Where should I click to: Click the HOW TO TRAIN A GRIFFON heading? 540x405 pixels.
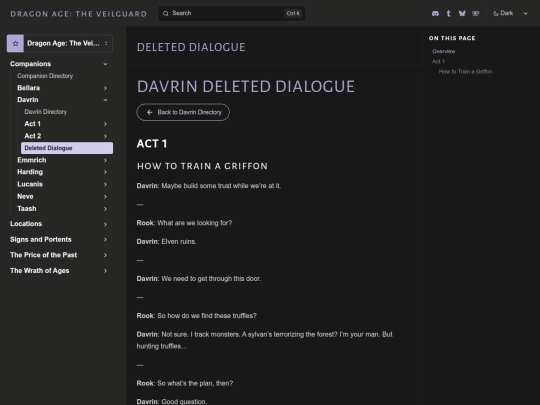(202, 166)
